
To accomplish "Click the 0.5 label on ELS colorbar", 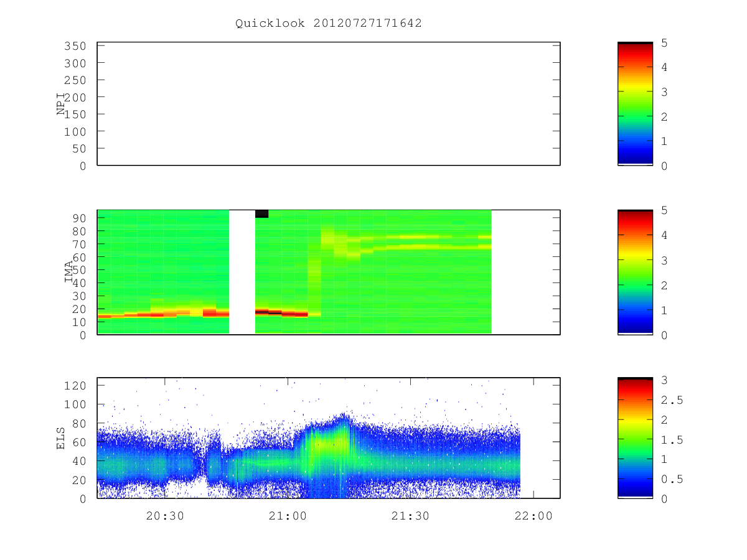I will (x=672, y=478).
